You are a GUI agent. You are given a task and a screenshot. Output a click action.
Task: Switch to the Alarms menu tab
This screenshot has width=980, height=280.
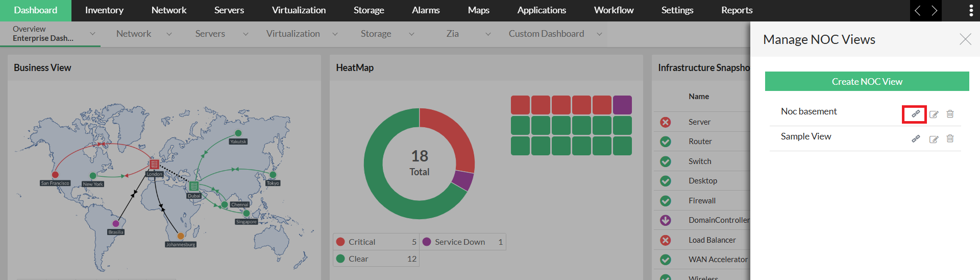click(426, 10)
